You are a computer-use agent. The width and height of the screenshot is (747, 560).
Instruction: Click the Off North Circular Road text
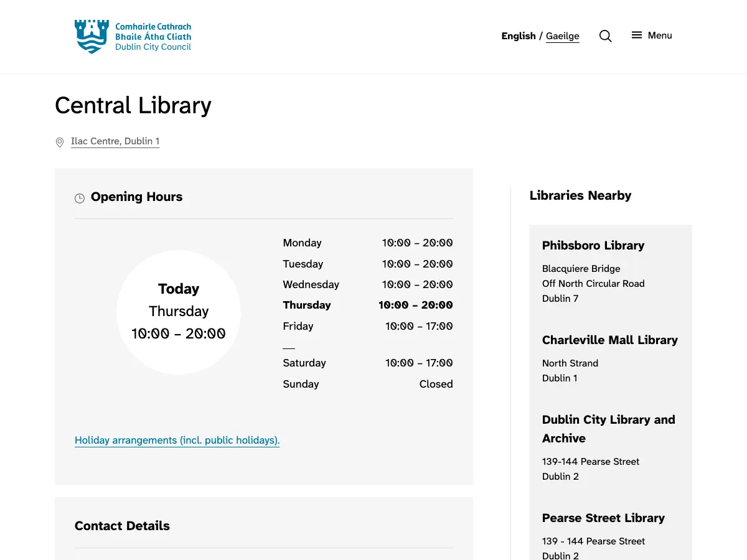tap(593, 284)
